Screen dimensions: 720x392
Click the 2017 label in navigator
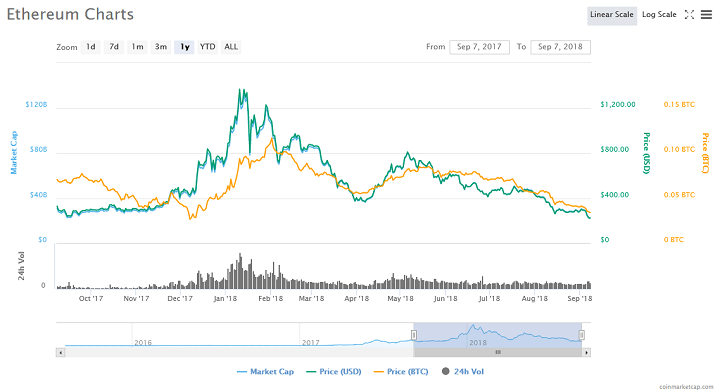(x=310, y=342)
